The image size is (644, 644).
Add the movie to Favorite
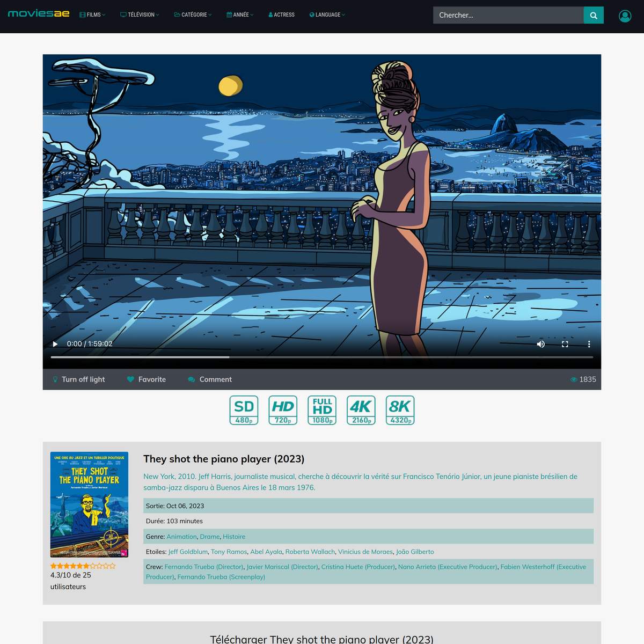(x=147, y=379)
